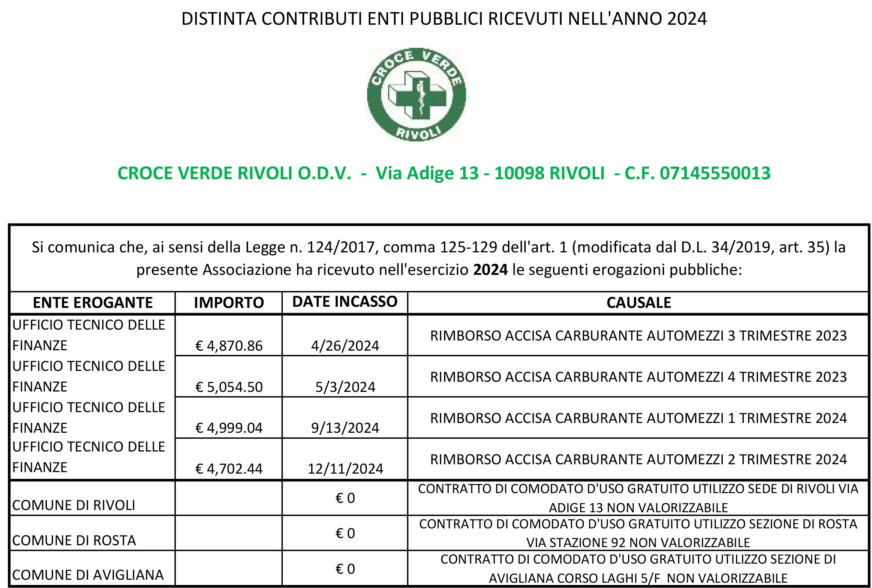The image size is (872, 588).
Task: Click 'UFFICIO TECNICO DELLE FINANZE' in the € 4,702.44 row
Action: (x=88, y=457)
